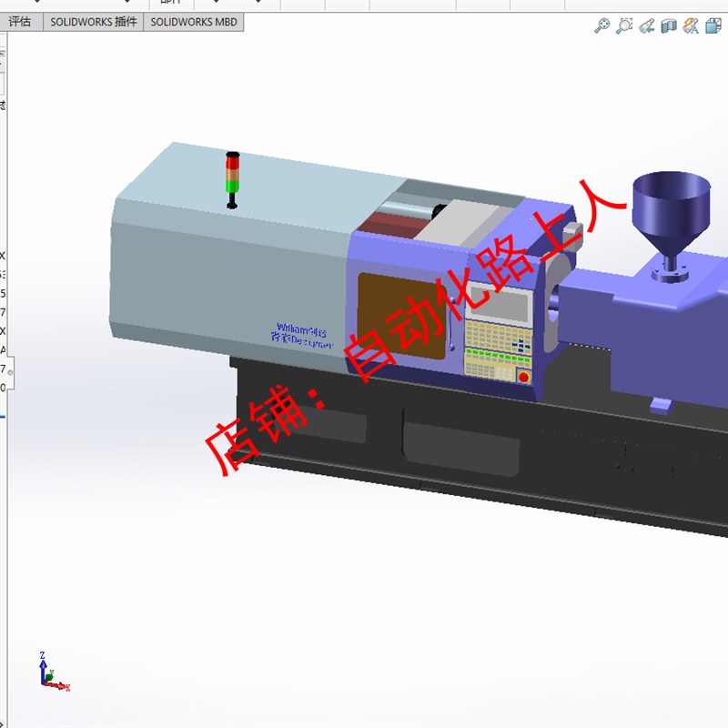Select the red-green signal tower light
Viewport: 728px width, 728px height.
pos(233,179)
